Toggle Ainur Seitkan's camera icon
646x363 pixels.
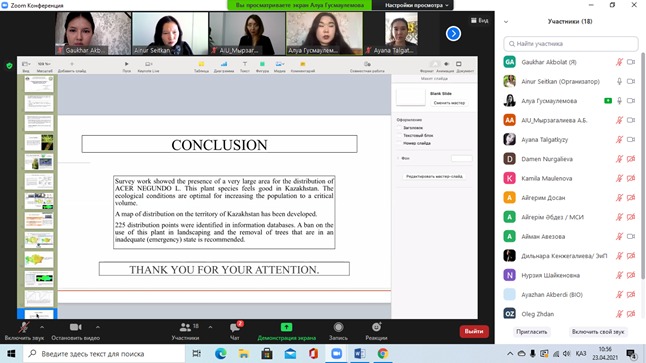[x=631, y=82]
